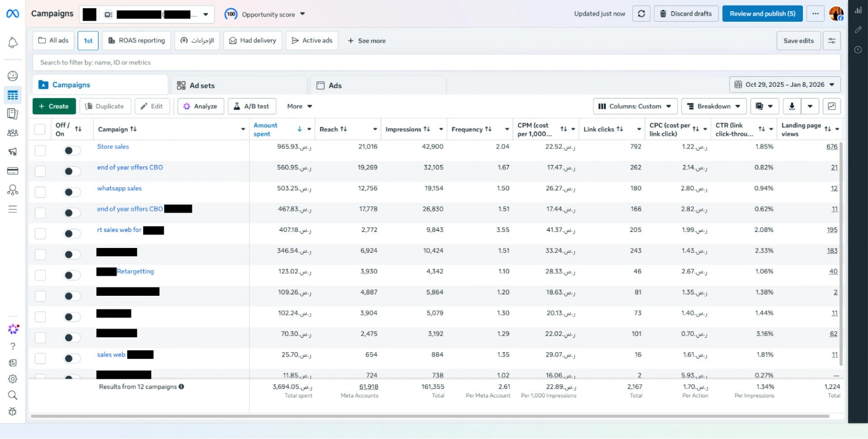
Task: Click the A/B test button
Action: (252, 106)
